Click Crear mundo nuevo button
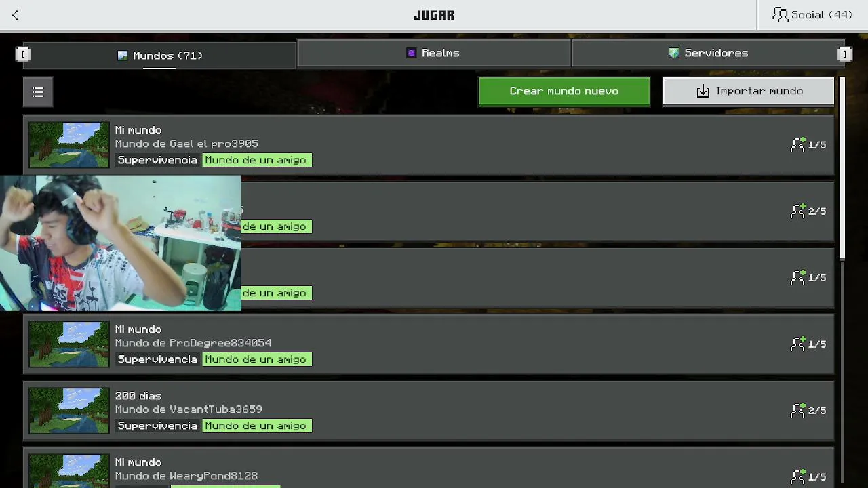 [564, 91]
